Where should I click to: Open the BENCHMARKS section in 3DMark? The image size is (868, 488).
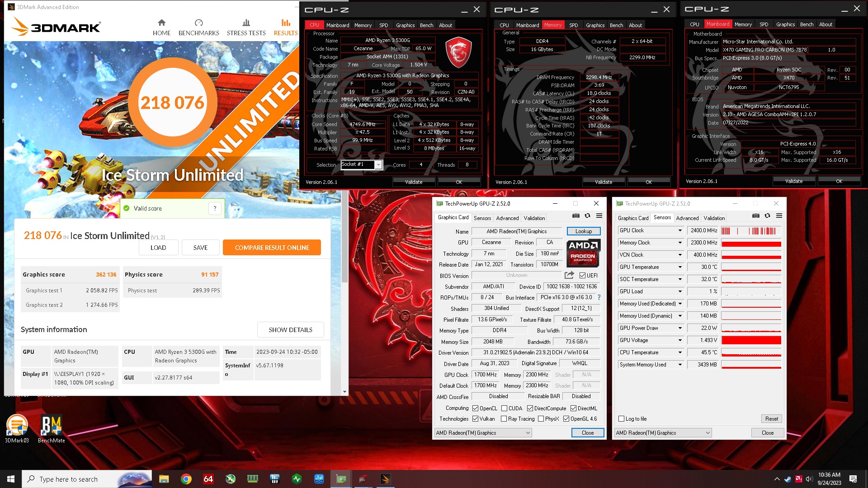198,28
